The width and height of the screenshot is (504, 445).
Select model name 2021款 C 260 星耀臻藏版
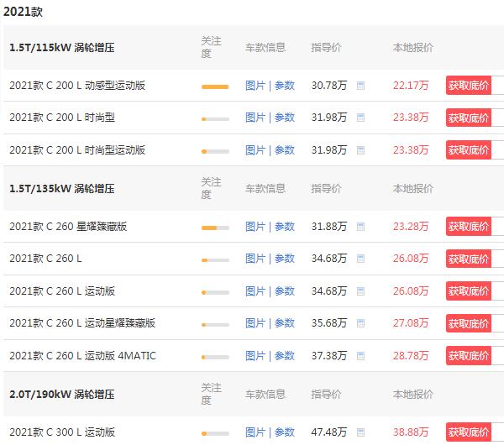click(68, 227)
